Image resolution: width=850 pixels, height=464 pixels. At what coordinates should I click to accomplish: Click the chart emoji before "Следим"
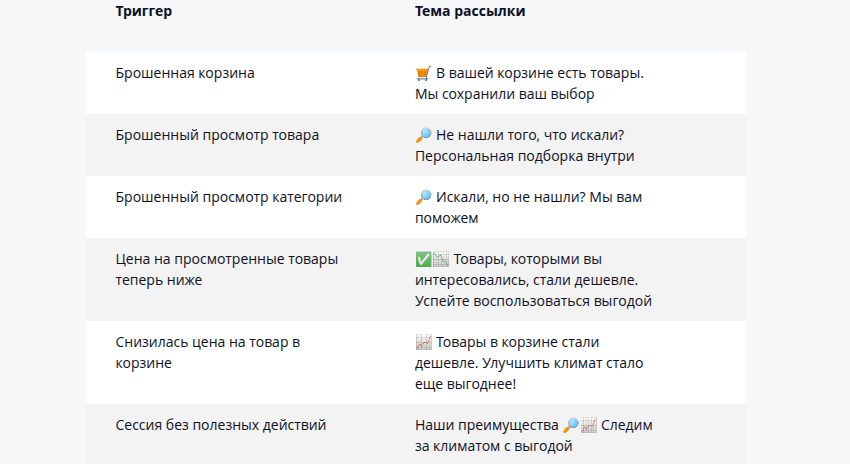(x=589, y=425)
